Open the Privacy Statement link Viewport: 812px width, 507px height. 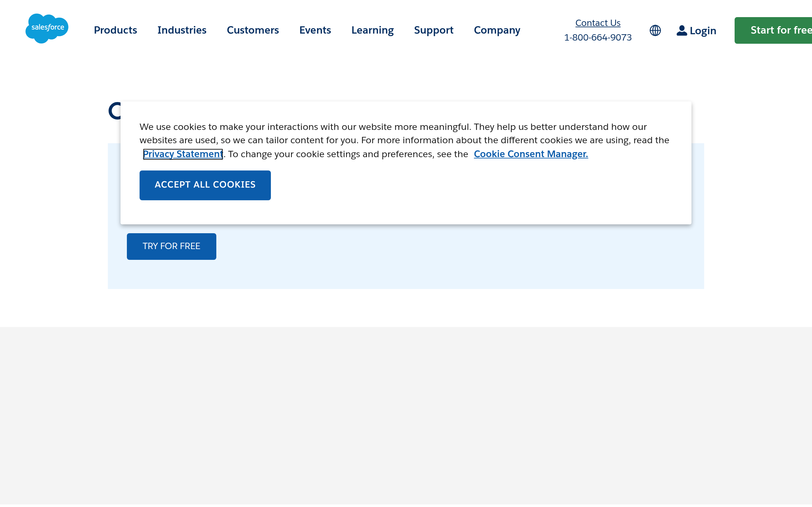click(183, 154)
